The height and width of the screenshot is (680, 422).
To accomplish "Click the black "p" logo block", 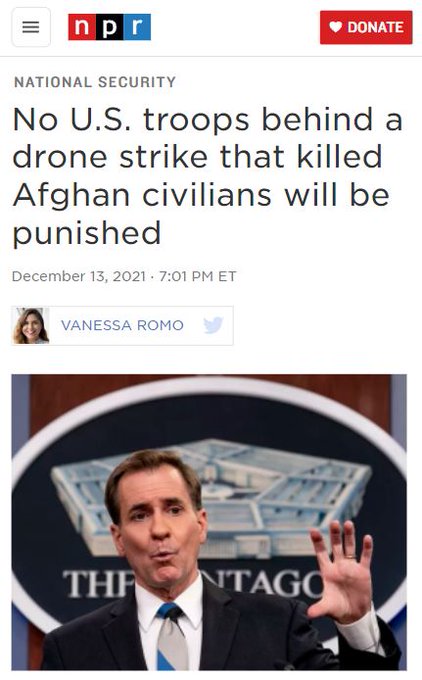I will coord(109,27).
